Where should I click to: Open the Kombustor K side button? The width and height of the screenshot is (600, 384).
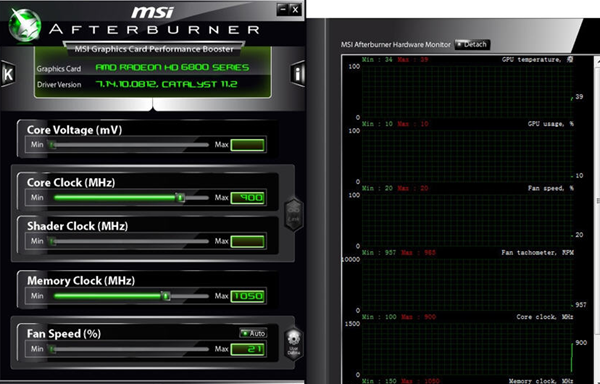8,74
